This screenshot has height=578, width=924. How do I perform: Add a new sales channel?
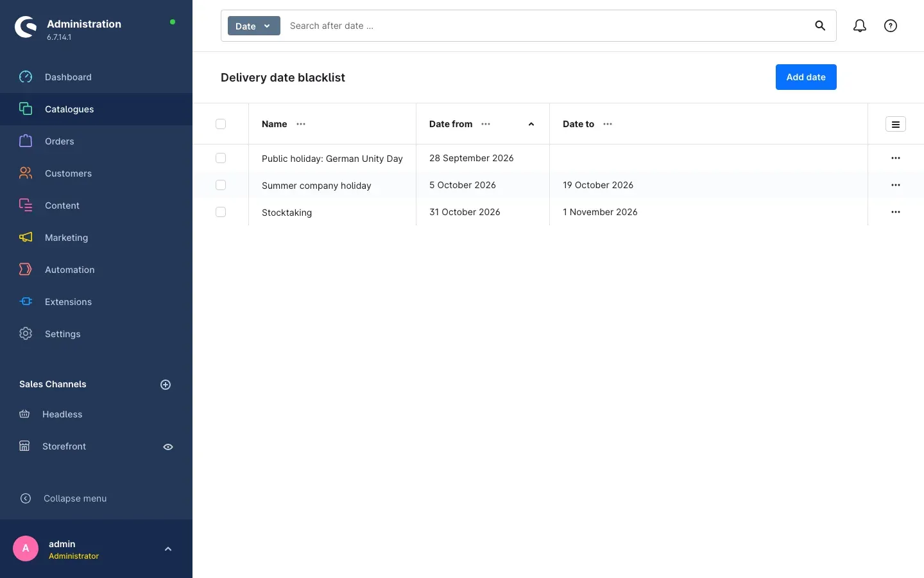[x=166, y=385]
